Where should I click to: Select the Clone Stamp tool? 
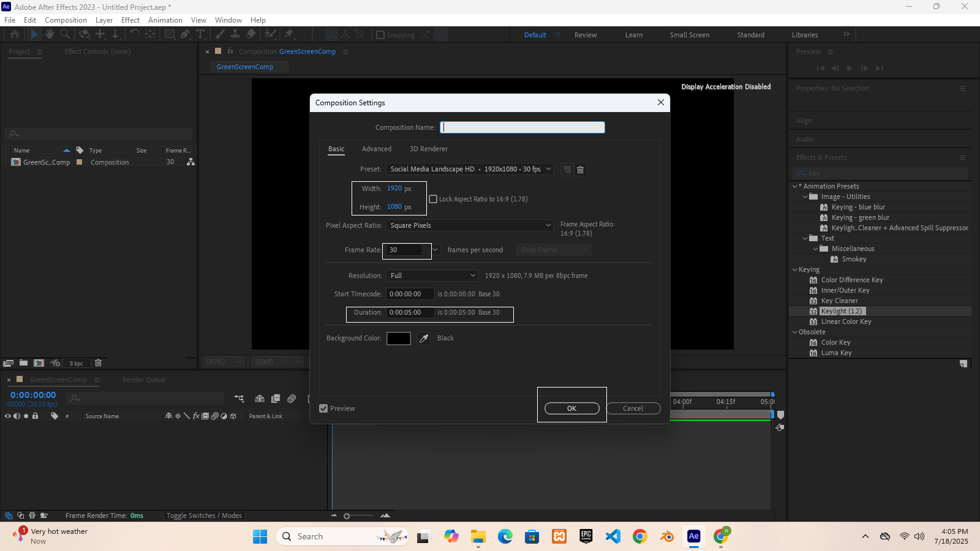(x=235, y=34)
